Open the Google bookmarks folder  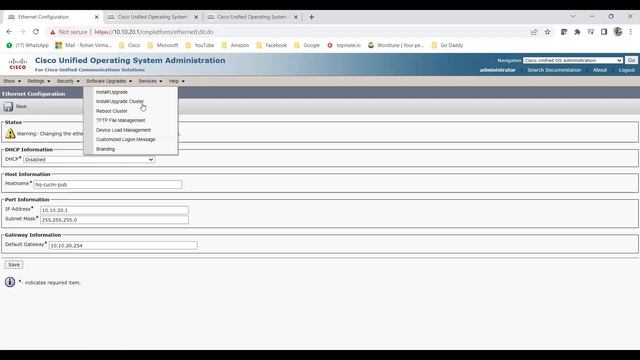pos(307,45)
